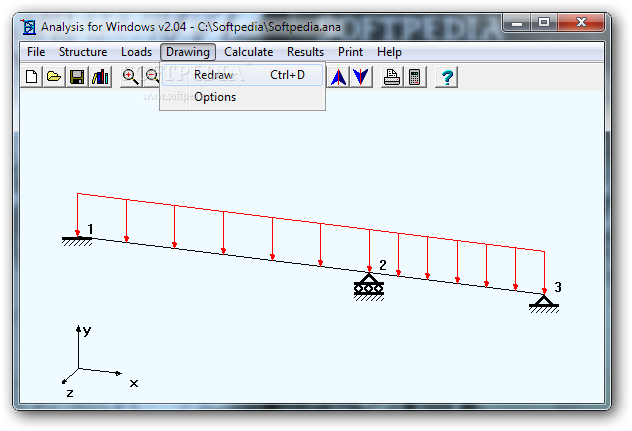The image size is (632, 431).
Task: Click the node label 3
Action: pyautogui.click(x=558, y=287)
